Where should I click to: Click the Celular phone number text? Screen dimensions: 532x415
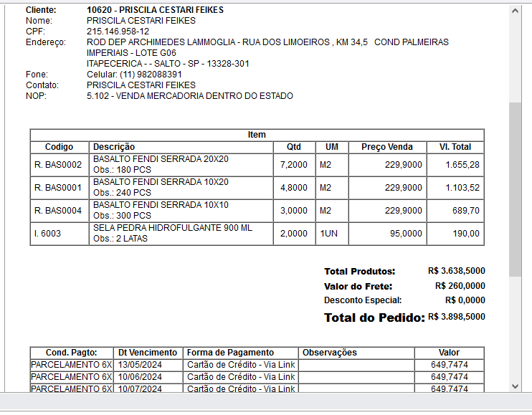click(x=134, y=75)
